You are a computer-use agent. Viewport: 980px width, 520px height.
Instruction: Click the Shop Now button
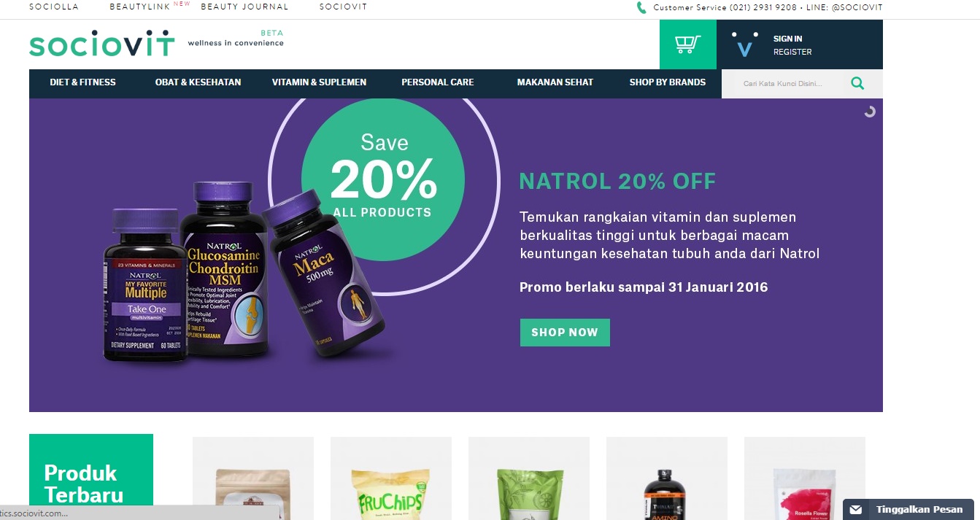(565, 333)
